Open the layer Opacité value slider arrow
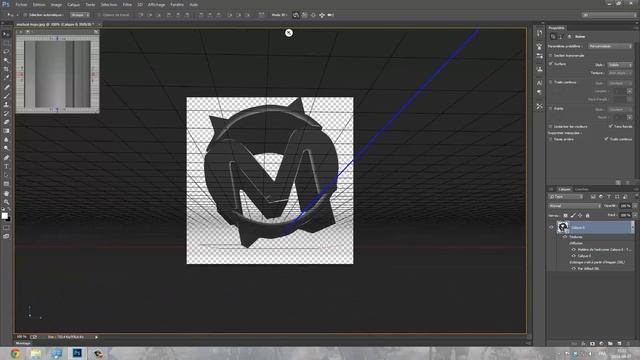The width and height of the screenshot is (640, 360). click(635, 206)
